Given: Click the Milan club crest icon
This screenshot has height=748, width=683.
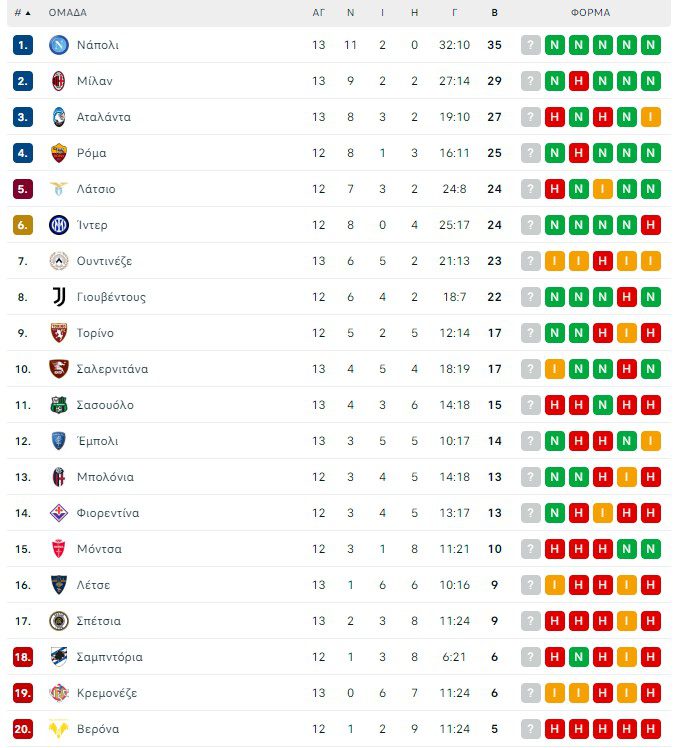Looking at the screenshot, I should pos(58,81).
